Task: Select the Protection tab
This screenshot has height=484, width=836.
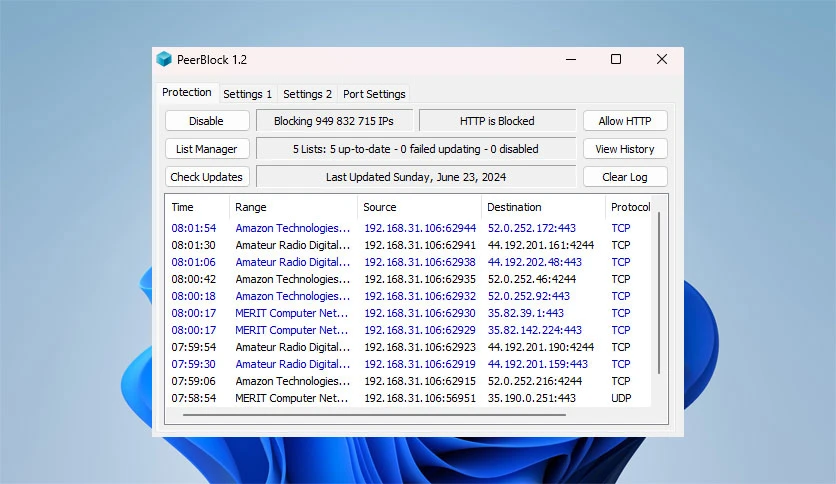Action: (187, 92)
